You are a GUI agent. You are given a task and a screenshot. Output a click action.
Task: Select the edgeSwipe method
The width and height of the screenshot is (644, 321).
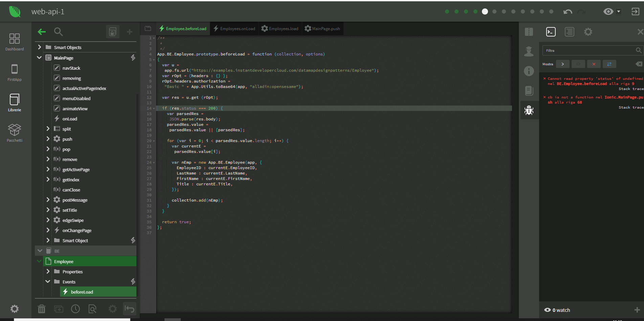[x=73, y=220]
